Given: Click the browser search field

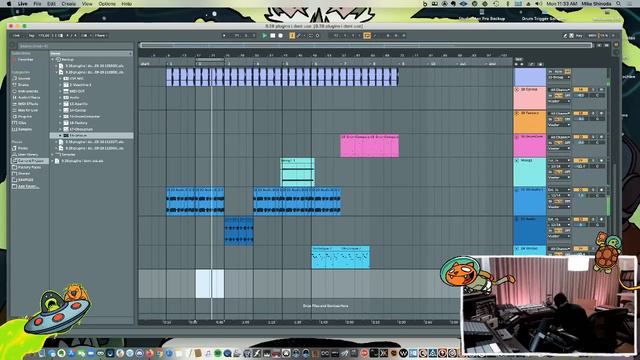Looking at the screenshot, I should click(75, 46).
